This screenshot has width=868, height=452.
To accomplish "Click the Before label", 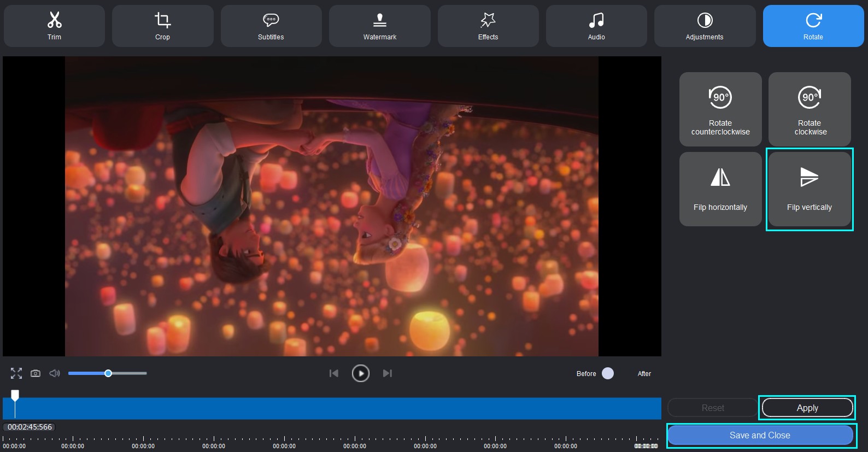I will tap(586, 374).
